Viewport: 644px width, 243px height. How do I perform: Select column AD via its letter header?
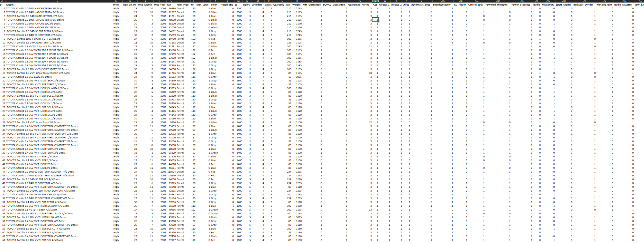497,1
